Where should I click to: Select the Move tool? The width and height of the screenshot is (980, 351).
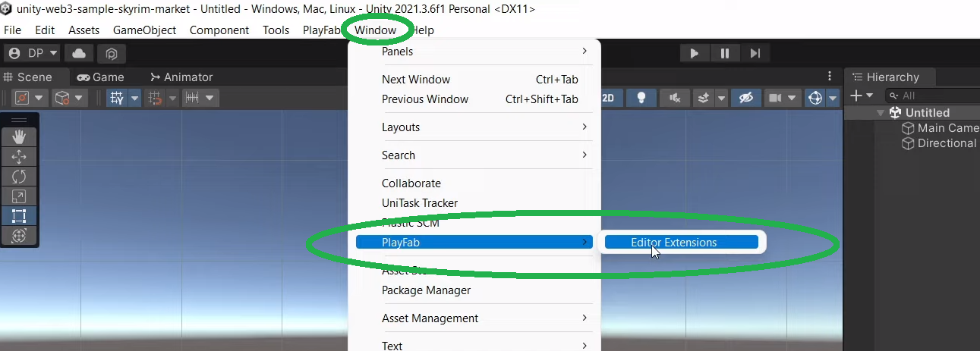(x=19, y=157)
